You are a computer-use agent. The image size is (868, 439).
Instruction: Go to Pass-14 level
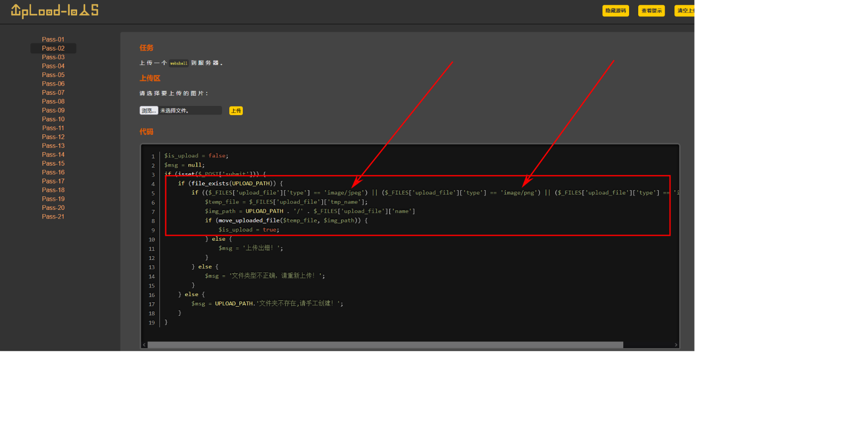[53, 155]
